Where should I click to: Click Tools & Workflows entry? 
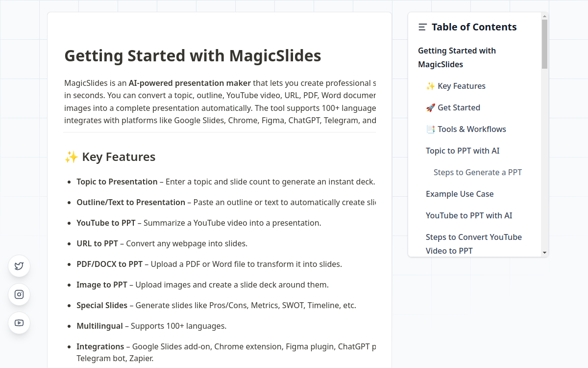[472, 129]
